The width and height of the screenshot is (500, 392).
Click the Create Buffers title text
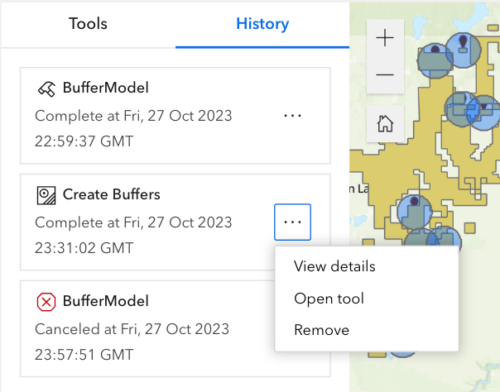click(111, 194)
